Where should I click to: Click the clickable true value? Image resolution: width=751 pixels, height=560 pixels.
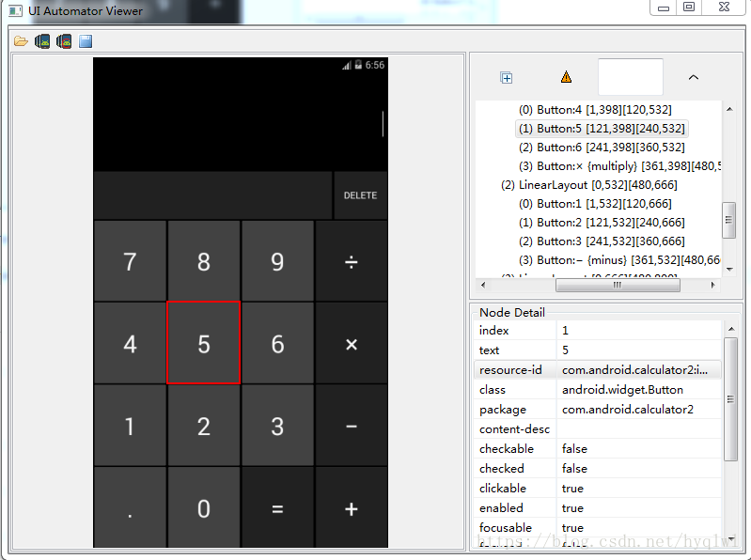coord(639,489)
